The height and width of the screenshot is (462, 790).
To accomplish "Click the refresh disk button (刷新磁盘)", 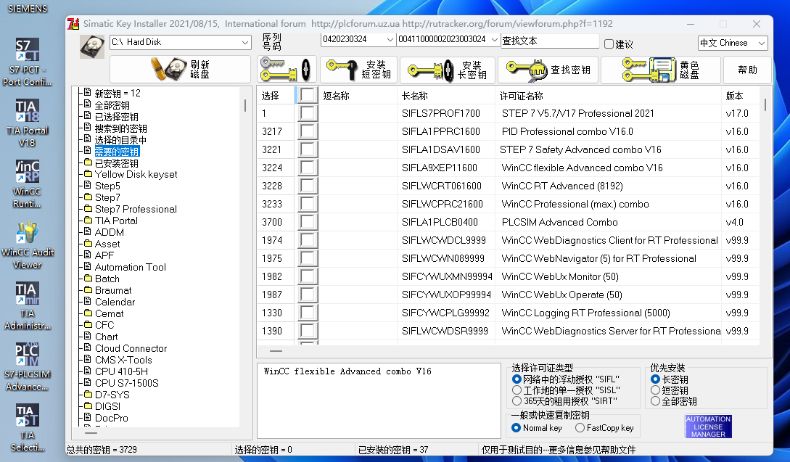I will (180, 69).
